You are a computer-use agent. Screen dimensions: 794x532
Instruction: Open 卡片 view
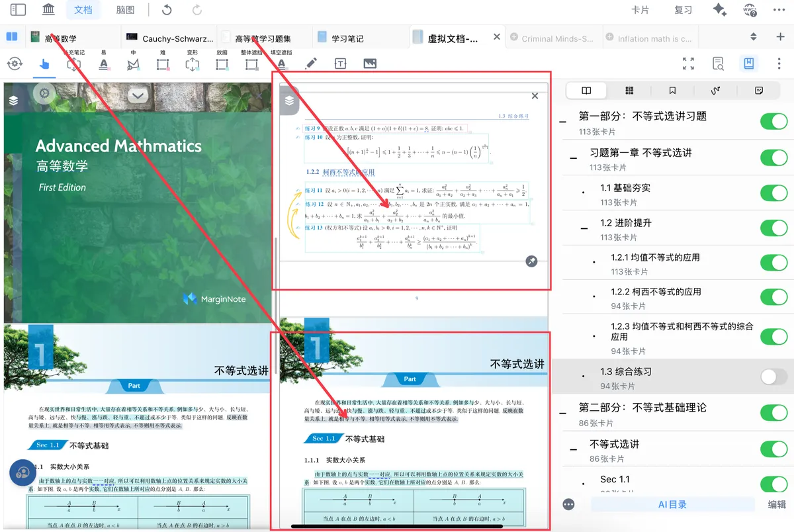[640, 10]
